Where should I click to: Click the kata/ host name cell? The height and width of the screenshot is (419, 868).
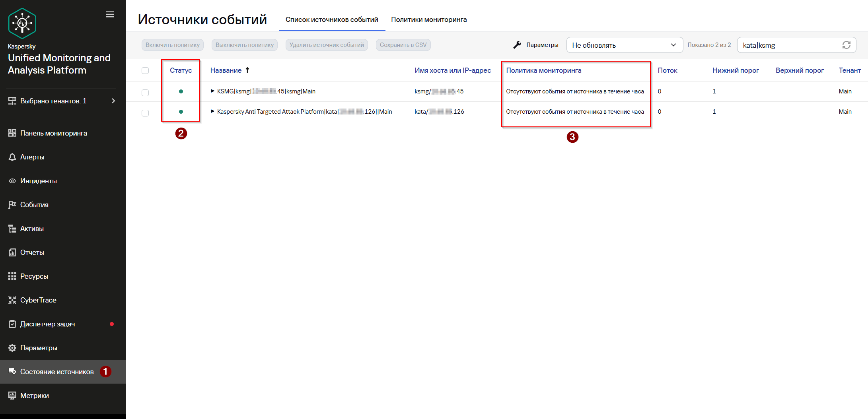[x=439, y=112]
